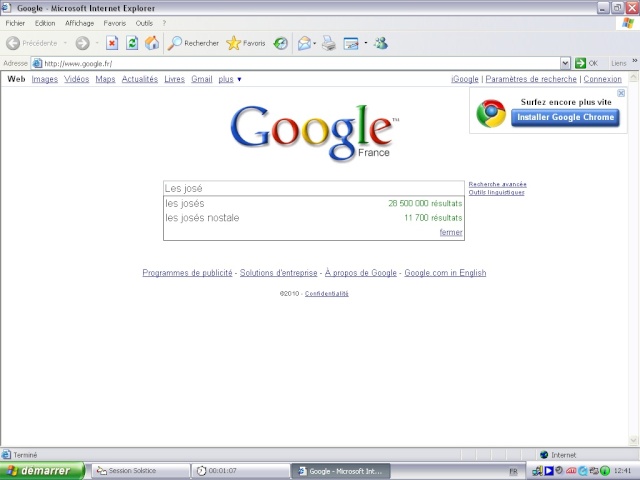This screenshot has height=480, width=640.
Task: Print the page with printer icon
Action: click(329, 43)
